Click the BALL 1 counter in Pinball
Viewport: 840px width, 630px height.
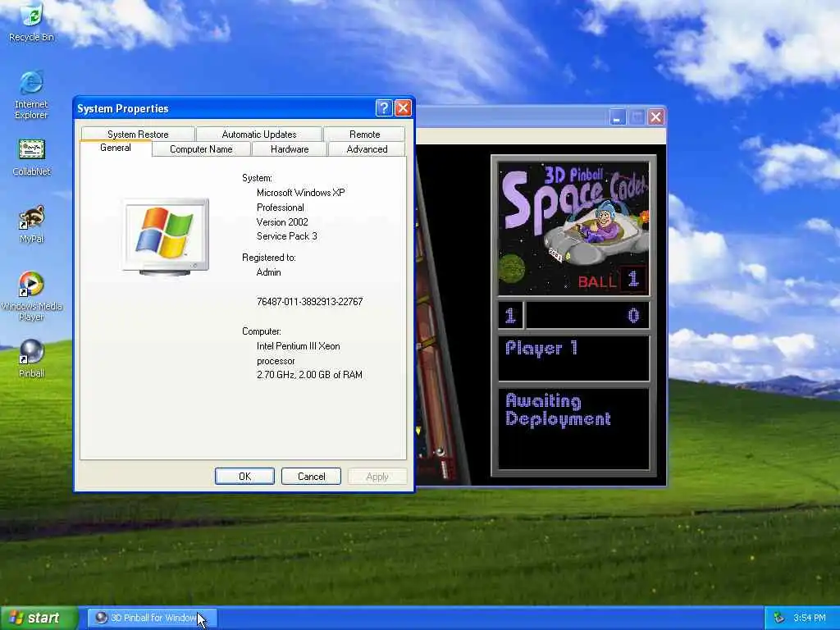pos(611,280)
